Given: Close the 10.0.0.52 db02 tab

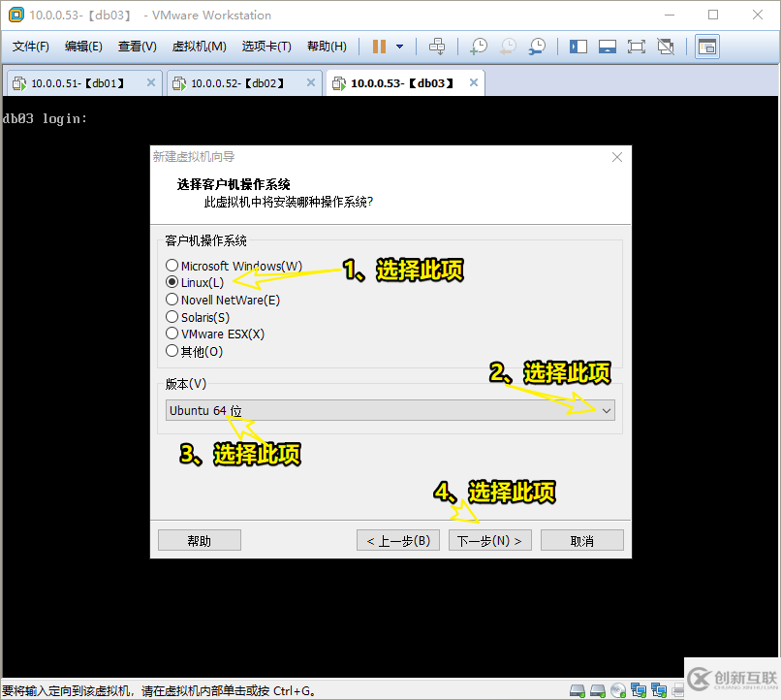Looking at the screenshot, I should coord(311,82).
